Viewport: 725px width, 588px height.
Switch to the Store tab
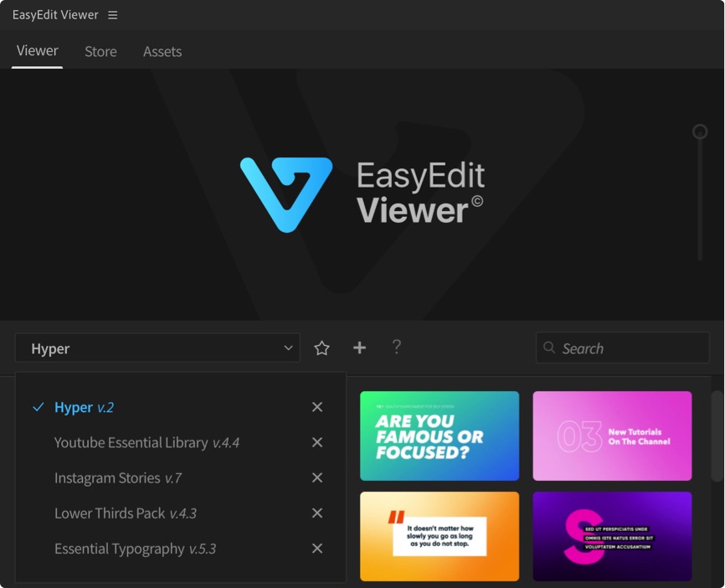[x=100, y=52]
